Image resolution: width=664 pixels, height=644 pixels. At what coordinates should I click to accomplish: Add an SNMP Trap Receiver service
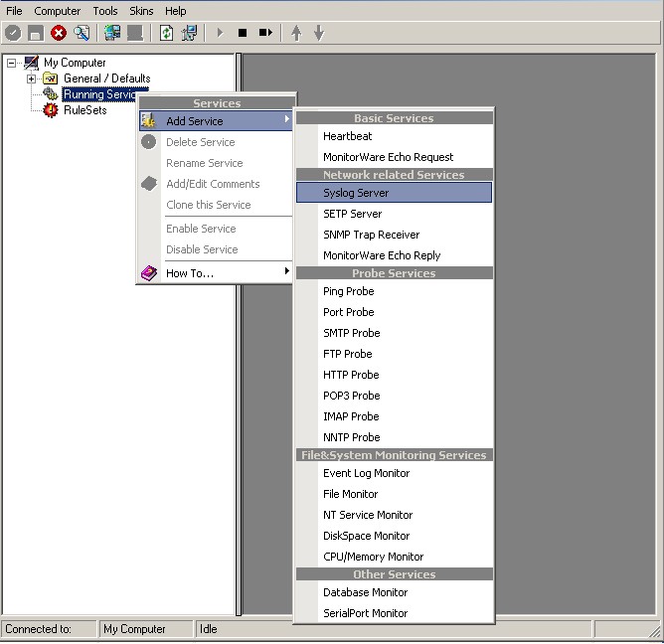click(x=395, y=235)
